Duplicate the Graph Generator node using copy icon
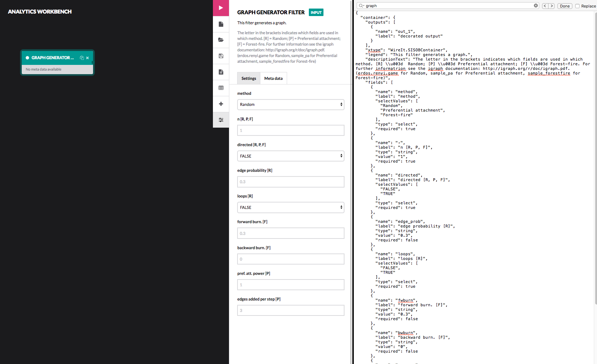 82,58
